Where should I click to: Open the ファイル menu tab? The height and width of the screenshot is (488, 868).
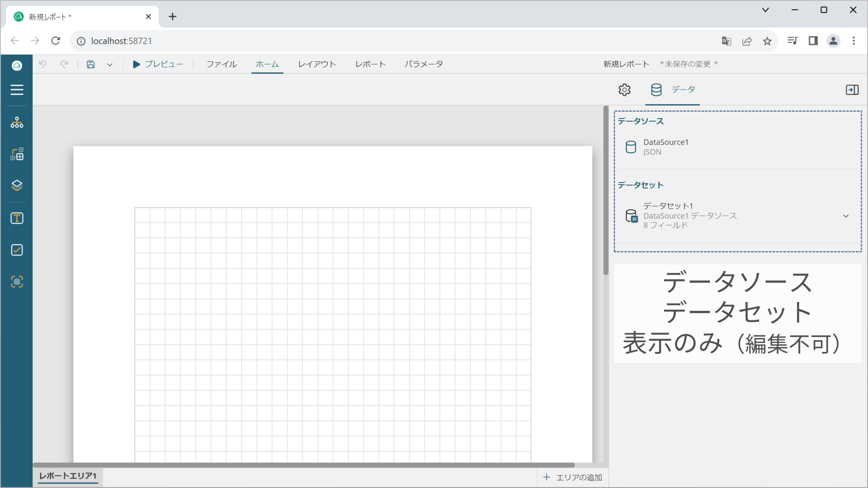[x=222, y=64]
